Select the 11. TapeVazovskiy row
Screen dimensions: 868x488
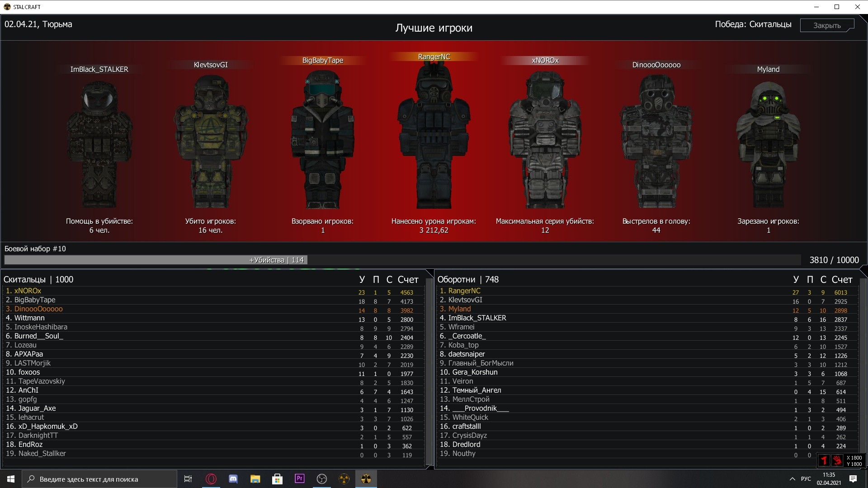(213, 381)
